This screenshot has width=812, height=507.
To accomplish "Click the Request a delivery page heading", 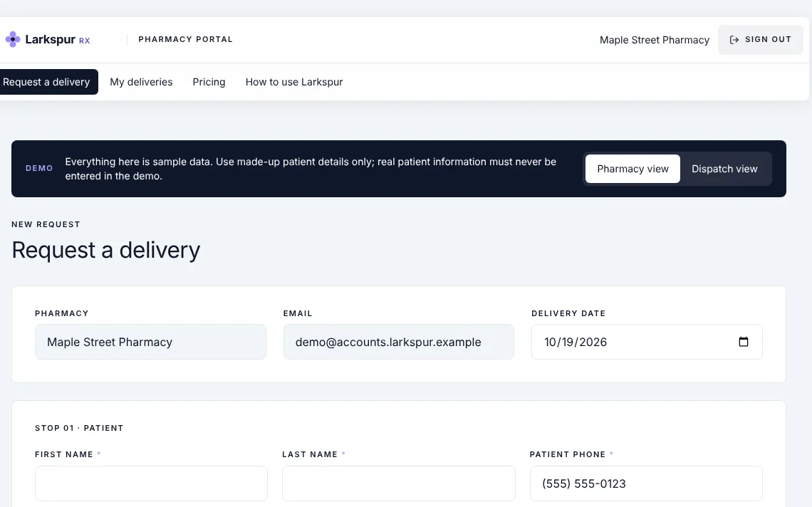I will pos(105,250).
